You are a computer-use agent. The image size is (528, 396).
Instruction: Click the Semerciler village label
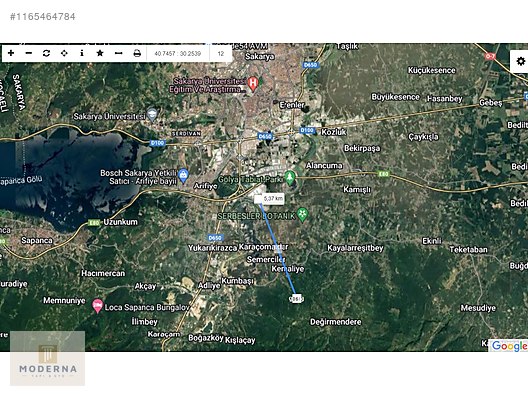click(266, 260)
